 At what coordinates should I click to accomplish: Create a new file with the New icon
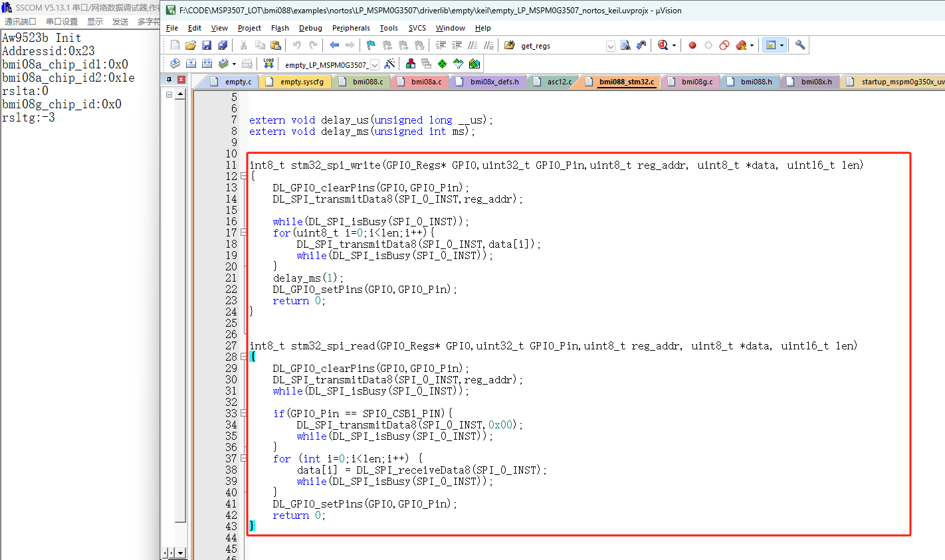[x=175, y=45]
